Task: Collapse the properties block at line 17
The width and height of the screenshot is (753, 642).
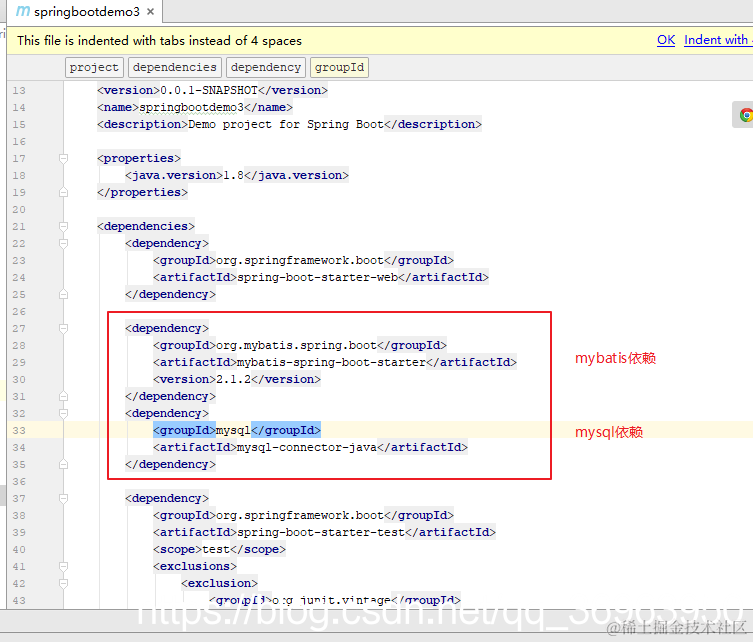Action: 63,158
